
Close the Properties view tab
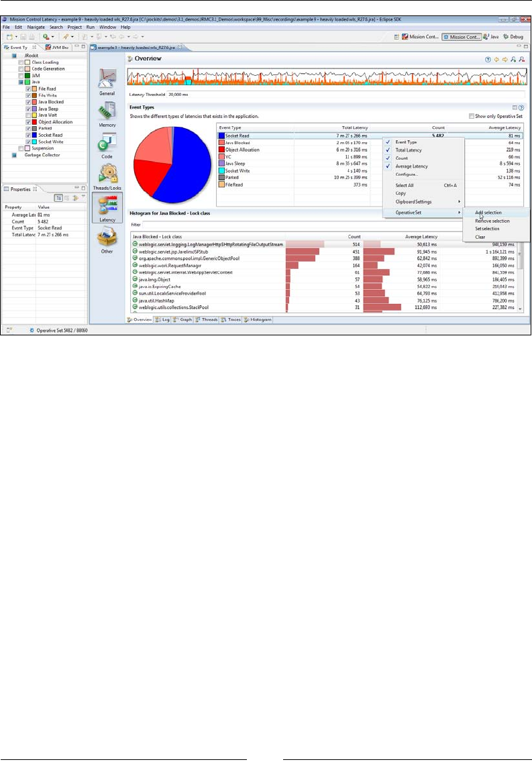[x=35, y=189]
